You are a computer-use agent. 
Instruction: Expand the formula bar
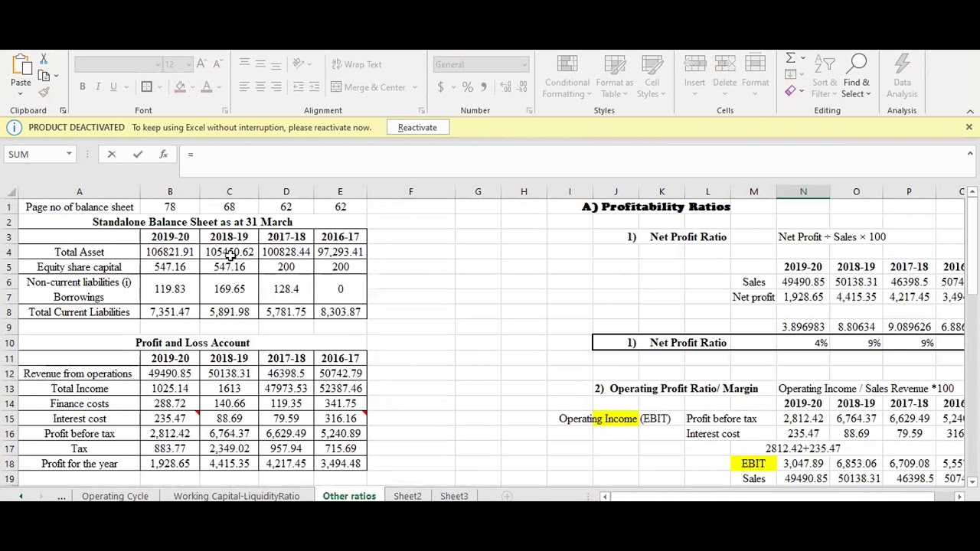[970, 155]
